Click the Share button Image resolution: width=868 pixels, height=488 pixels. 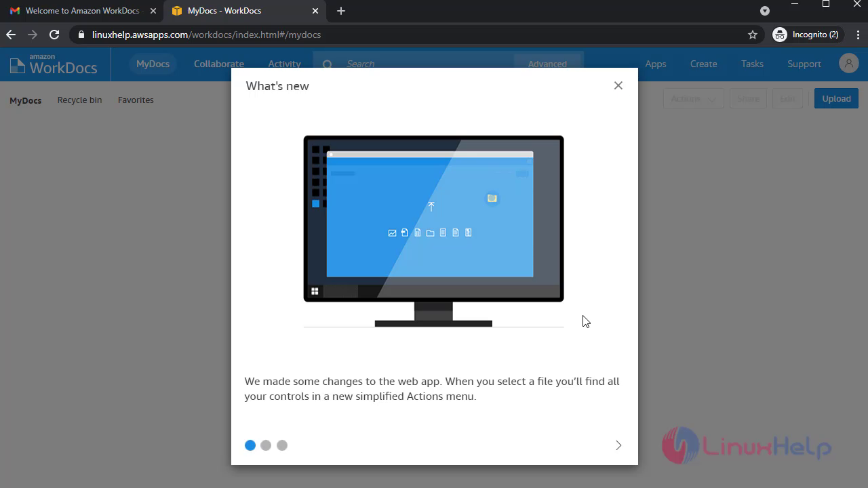click(748, 98)
